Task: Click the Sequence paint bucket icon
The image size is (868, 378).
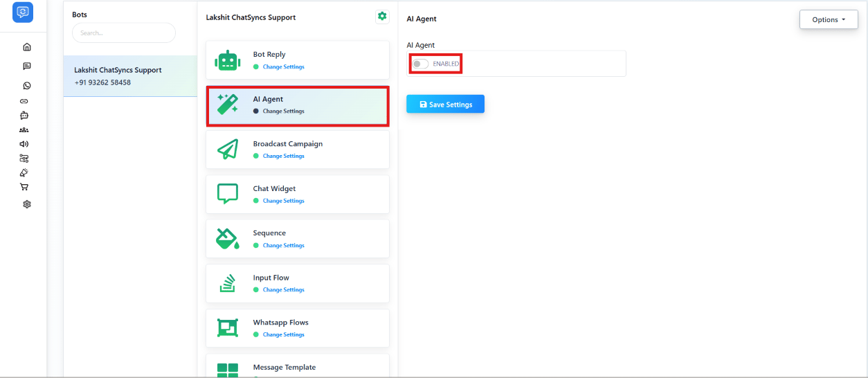Action: [228, 239]
